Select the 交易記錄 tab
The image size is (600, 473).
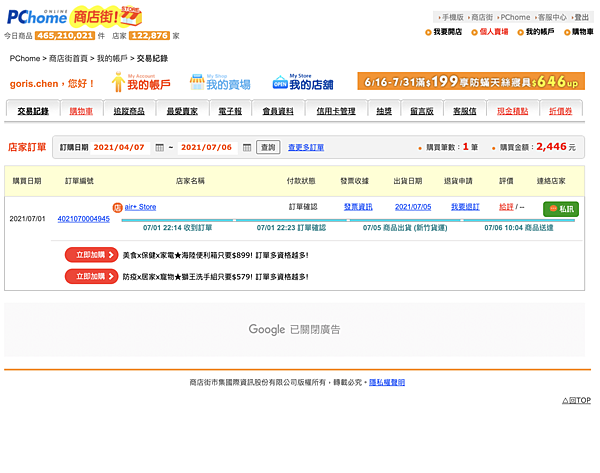(33, 111)
